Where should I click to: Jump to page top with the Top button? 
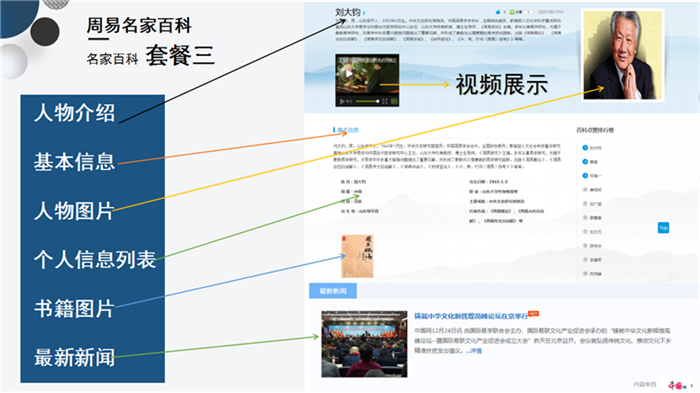[x=663, y=228]
